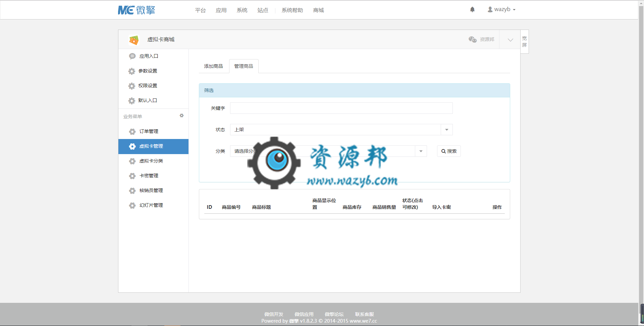Click the 虚拟卡商城 module icon
The height and width of the screenshot is (326, 644).
tap(134, 40)
